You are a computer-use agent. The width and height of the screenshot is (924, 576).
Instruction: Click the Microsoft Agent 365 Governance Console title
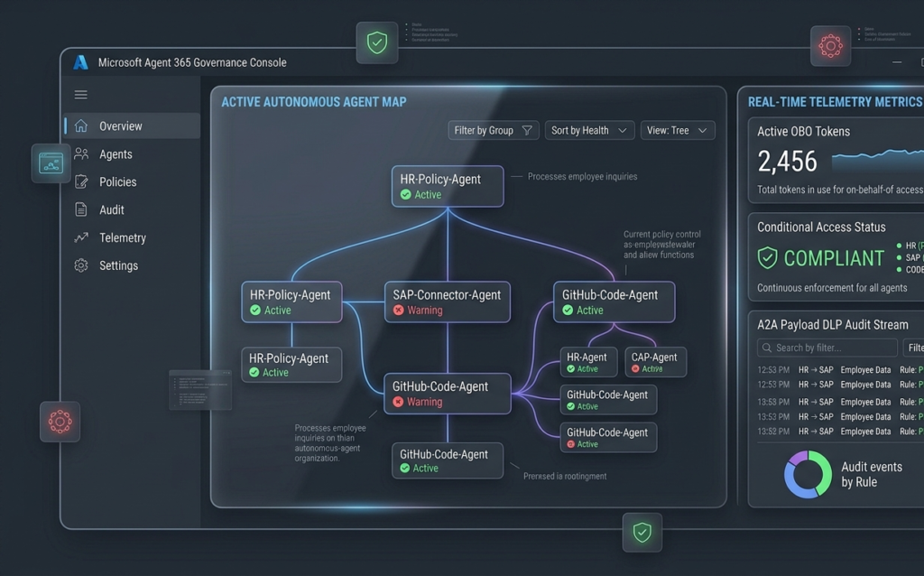coord(192,62)
